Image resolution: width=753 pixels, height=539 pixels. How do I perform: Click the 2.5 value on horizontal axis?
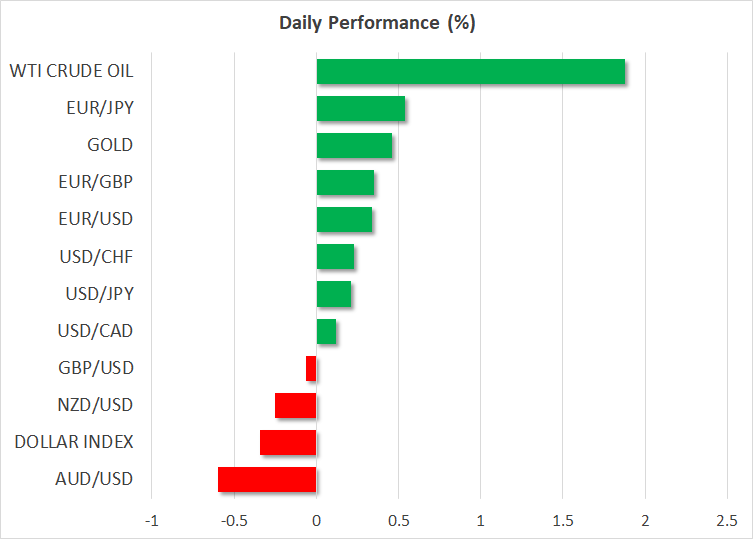(x=726, y=520)
